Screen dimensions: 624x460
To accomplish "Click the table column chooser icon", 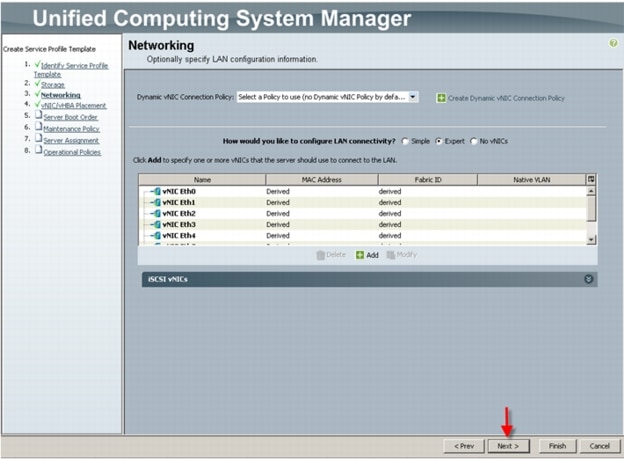I will [x=591, y=179].
